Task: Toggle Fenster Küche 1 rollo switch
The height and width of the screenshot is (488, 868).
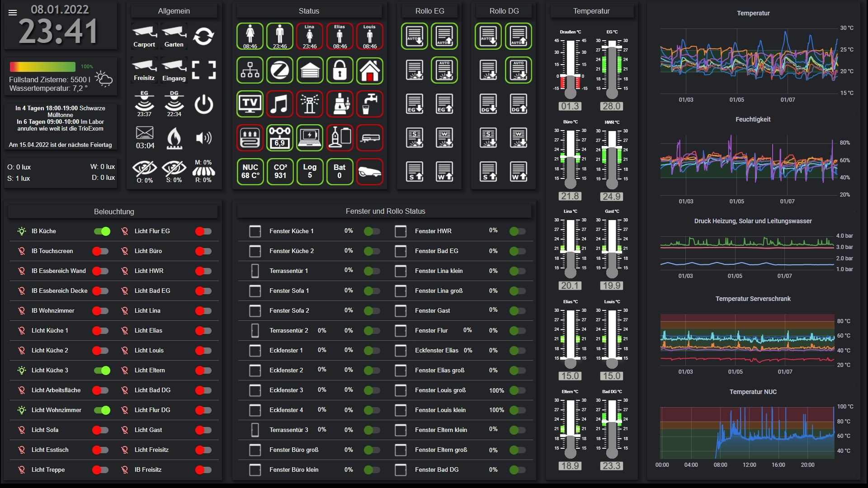Action: (372, 231)
